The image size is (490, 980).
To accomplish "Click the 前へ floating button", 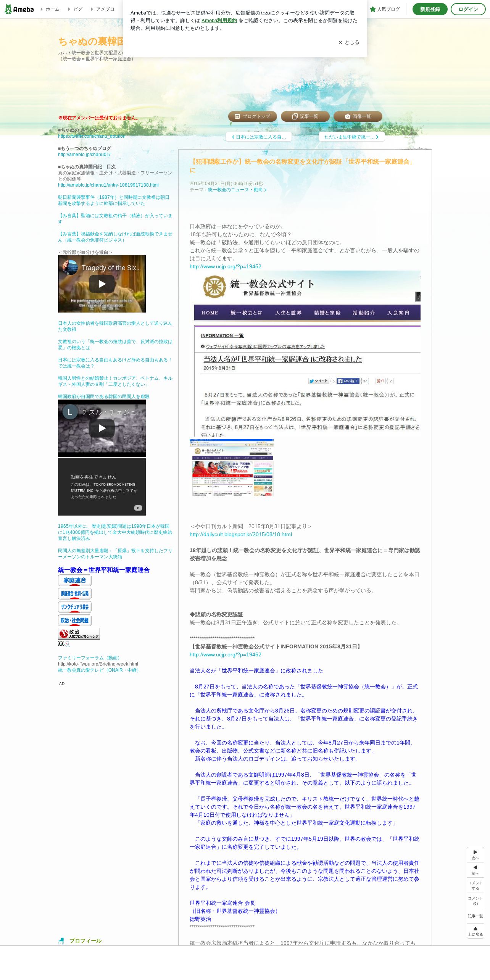I will 475,870.
